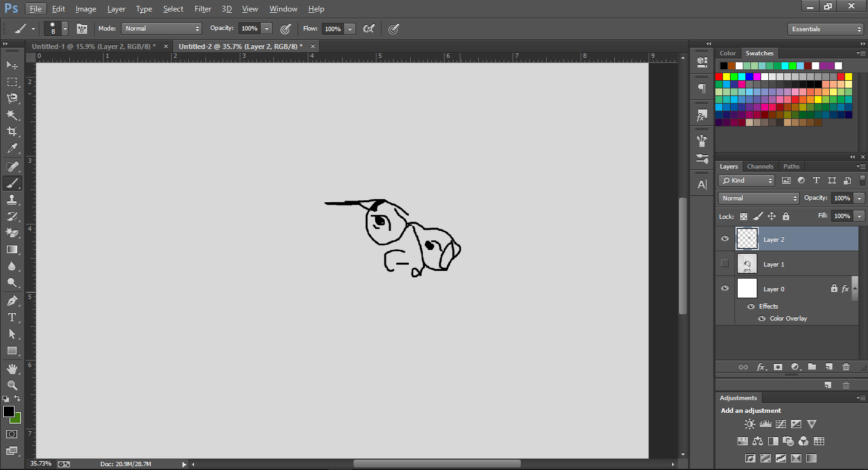Screen dimensions: 868x470
Task: Create a new group folder icon
Action: 812,367
